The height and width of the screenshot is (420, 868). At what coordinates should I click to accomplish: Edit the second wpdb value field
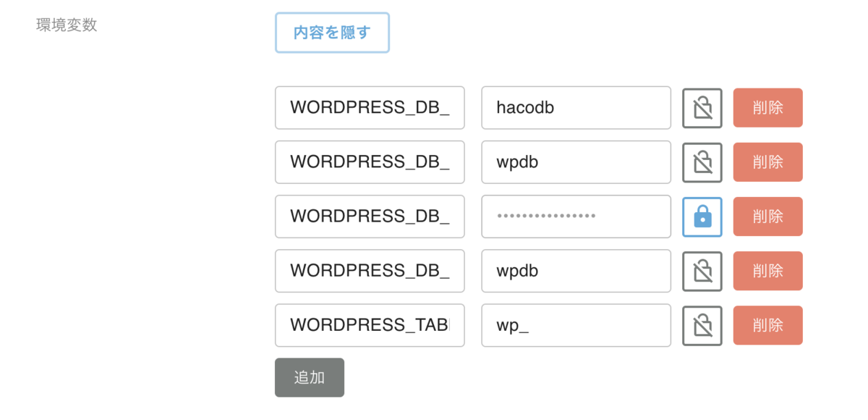pos(576,271)
